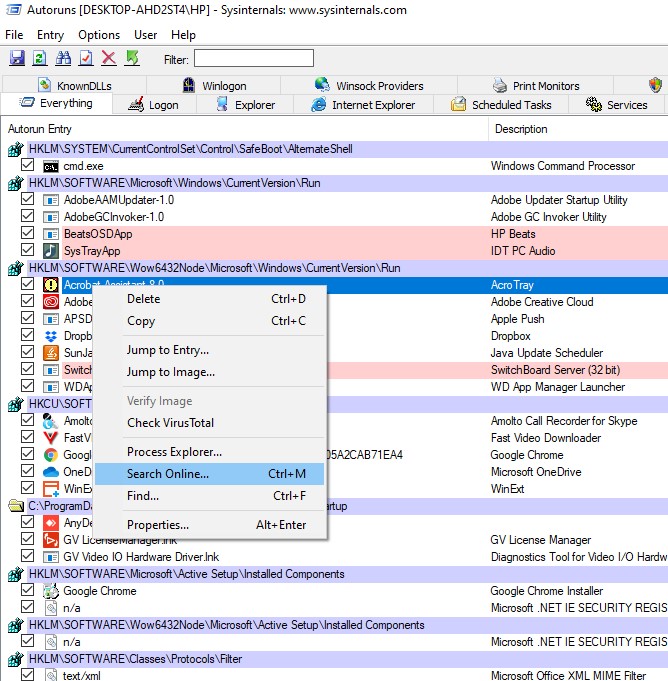The width and height of the screenshot is (668, 681).
Task: Click the SysTrayApp music note icon
Action: pos(51,251)
